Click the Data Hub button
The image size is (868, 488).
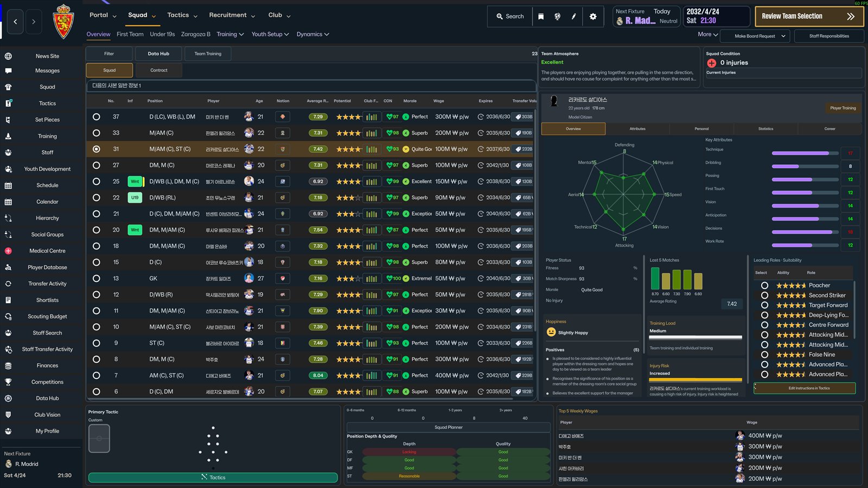(158, 54)
